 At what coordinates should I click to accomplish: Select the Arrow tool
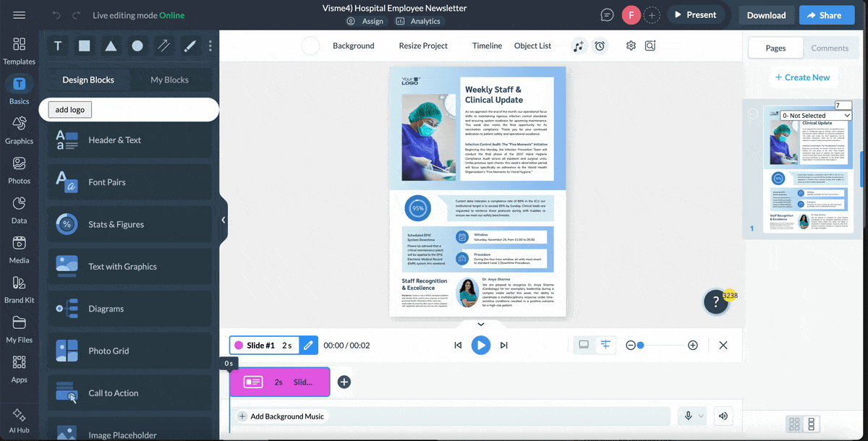pyautogui.click(x=163, y=46)
